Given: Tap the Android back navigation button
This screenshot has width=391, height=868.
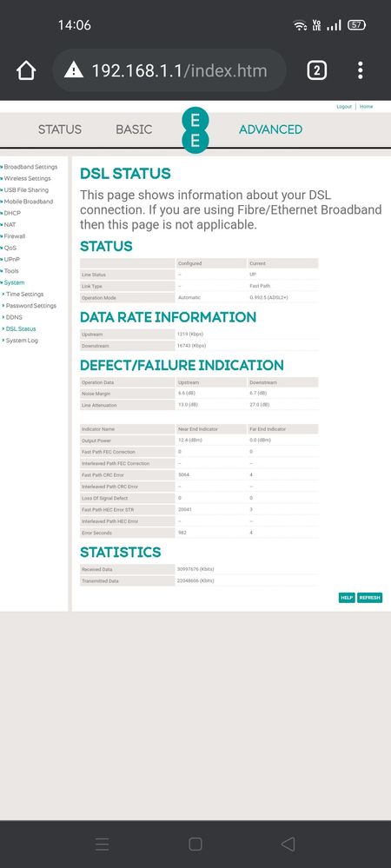Looking at the screenshot, I should [288, 844].
